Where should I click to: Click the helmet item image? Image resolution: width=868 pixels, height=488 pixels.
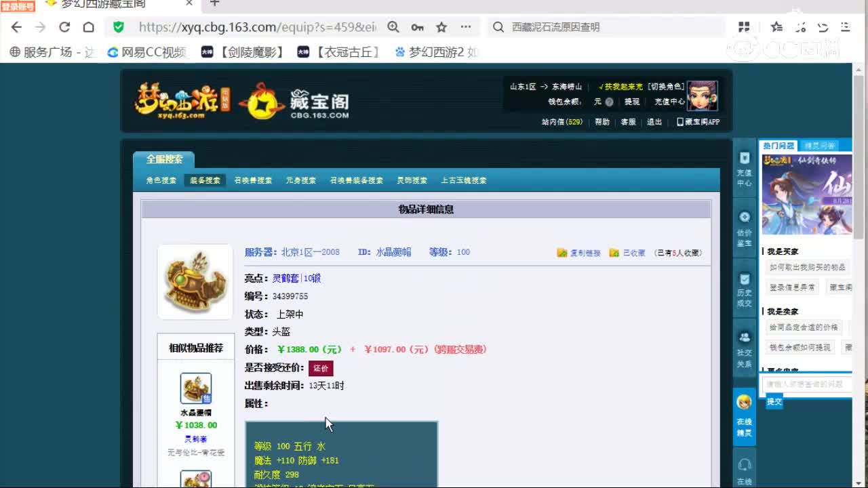click(195, 282)
